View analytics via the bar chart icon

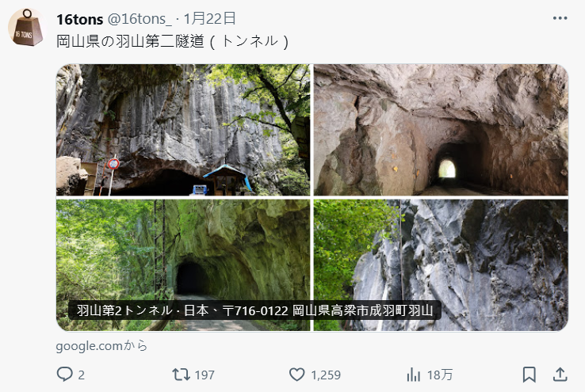point(413,375)
